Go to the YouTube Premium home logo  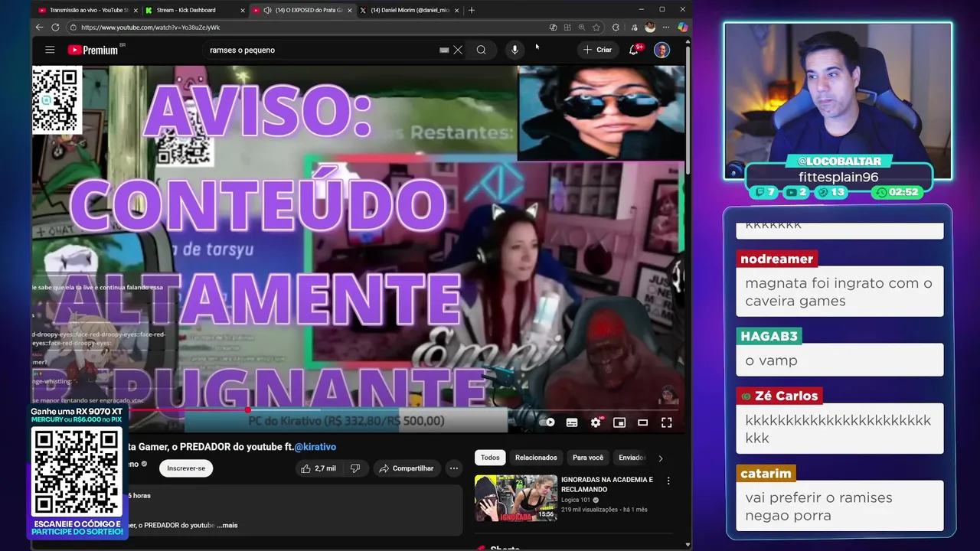pos(93,50)
